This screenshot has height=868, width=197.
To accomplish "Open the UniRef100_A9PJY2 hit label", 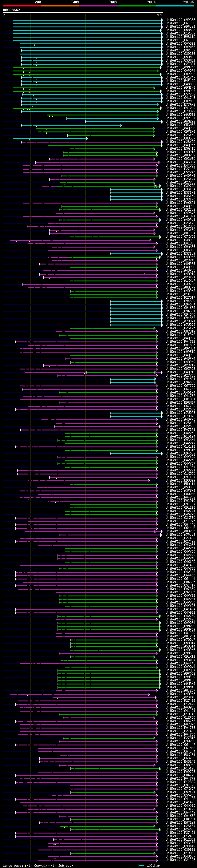I will coord(180,26).
